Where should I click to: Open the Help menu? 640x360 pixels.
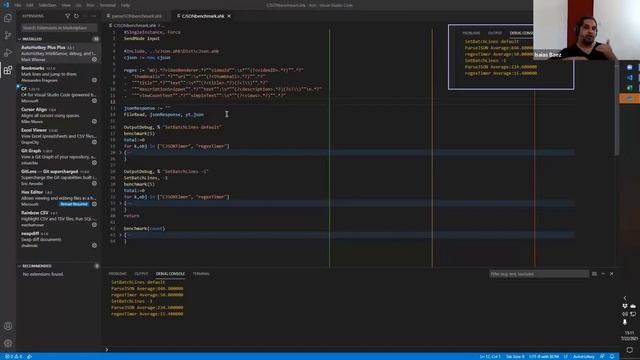coord(125,5)
